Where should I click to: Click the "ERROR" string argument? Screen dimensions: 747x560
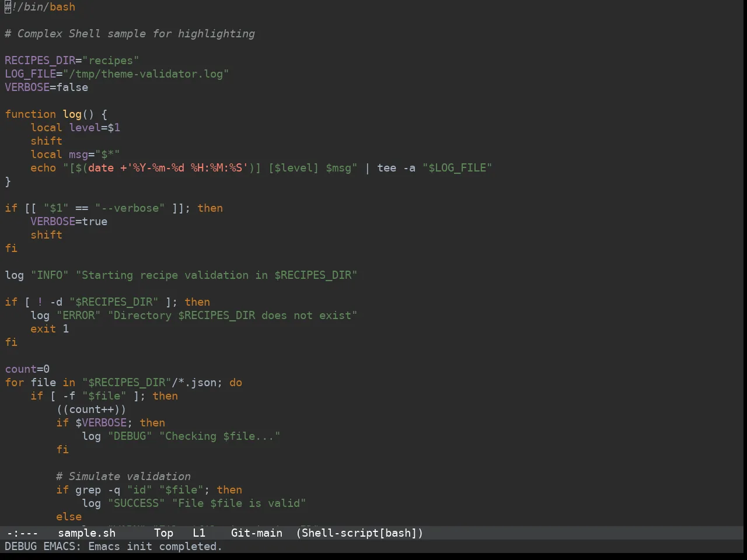coord(79,316)
